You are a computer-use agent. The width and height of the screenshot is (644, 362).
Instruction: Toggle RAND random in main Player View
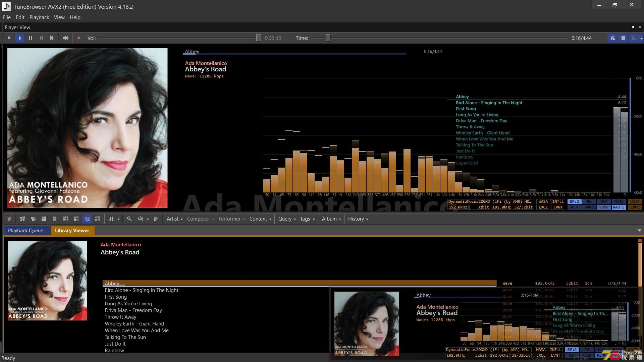[589, 207]
